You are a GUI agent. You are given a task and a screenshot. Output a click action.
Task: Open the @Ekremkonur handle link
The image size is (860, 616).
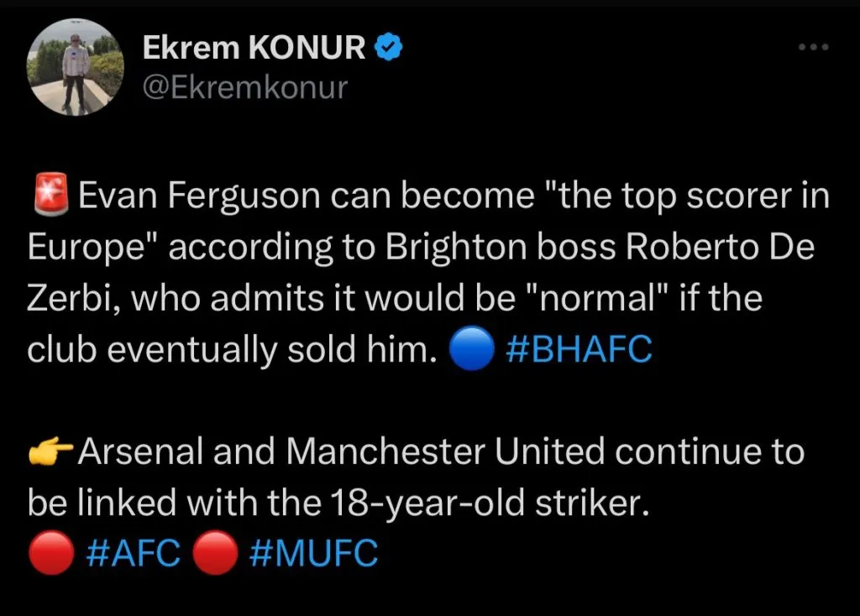point(244,87)
